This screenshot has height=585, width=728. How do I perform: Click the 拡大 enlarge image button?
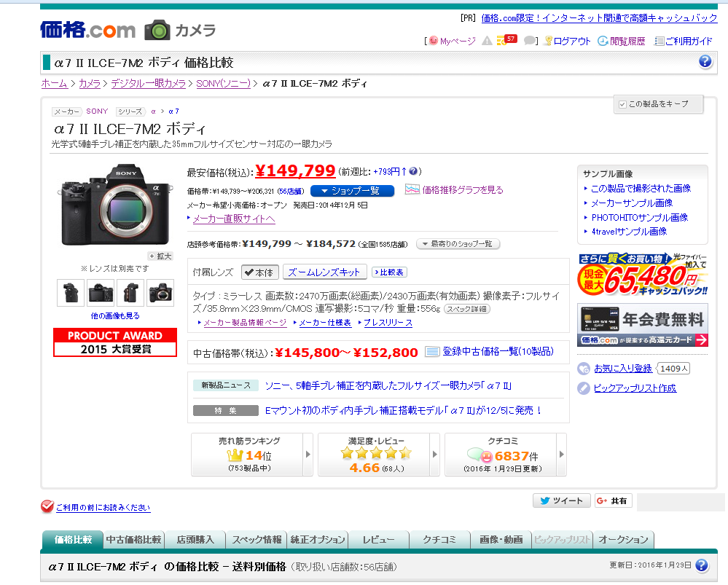[x=160, y=256]
